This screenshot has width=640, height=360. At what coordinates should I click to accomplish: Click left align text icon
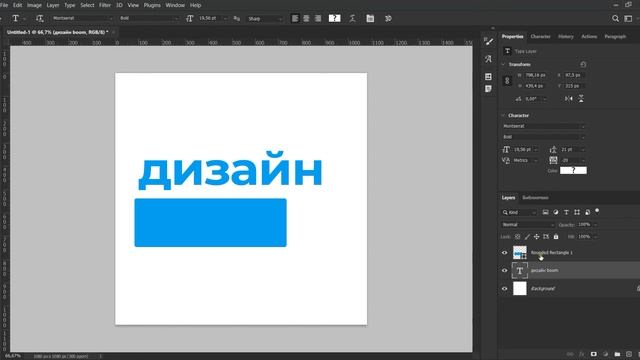295,18
